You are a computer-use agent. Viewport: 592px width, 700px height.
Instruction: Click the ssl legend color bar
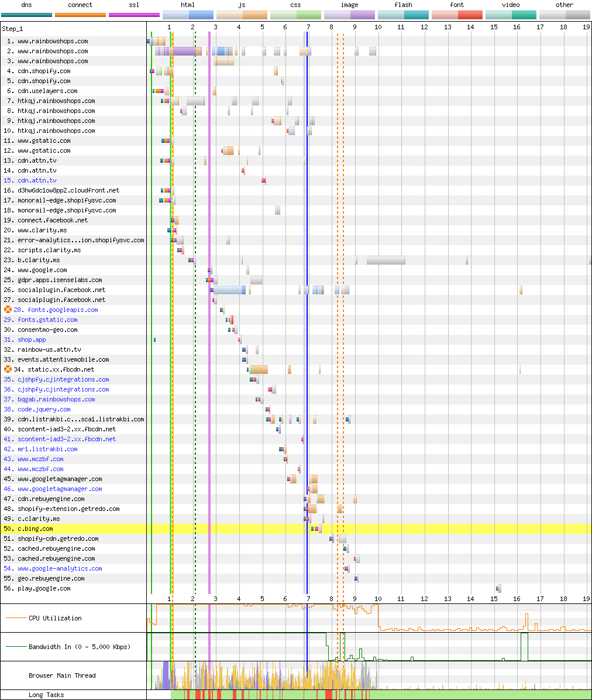point(134,15)
